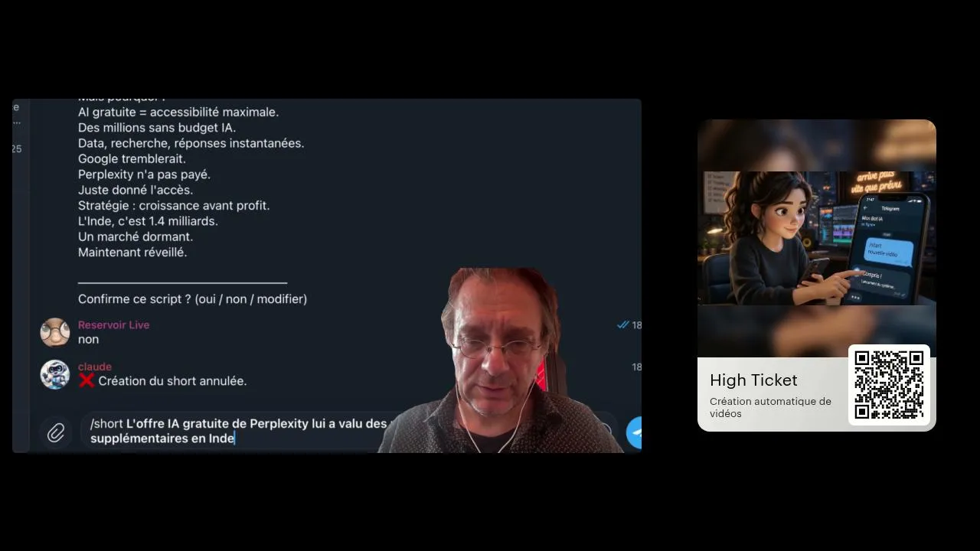Click the red cross emoji in claude's message
Screen dimensions: 980x551
[87, 380]
